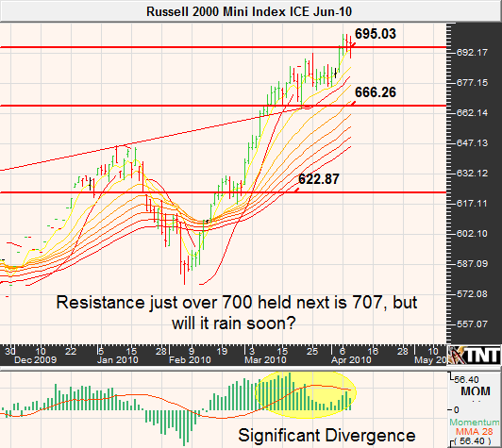502x448 pixels.
Task: Click the 632.12 price axis value
Action: [472, 174]
